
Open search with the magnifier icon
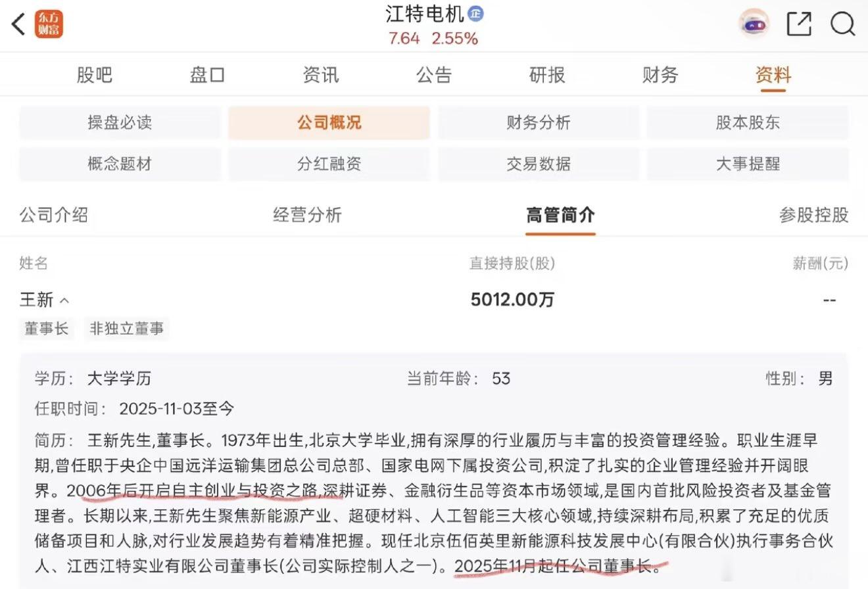(x=842, y=24)
